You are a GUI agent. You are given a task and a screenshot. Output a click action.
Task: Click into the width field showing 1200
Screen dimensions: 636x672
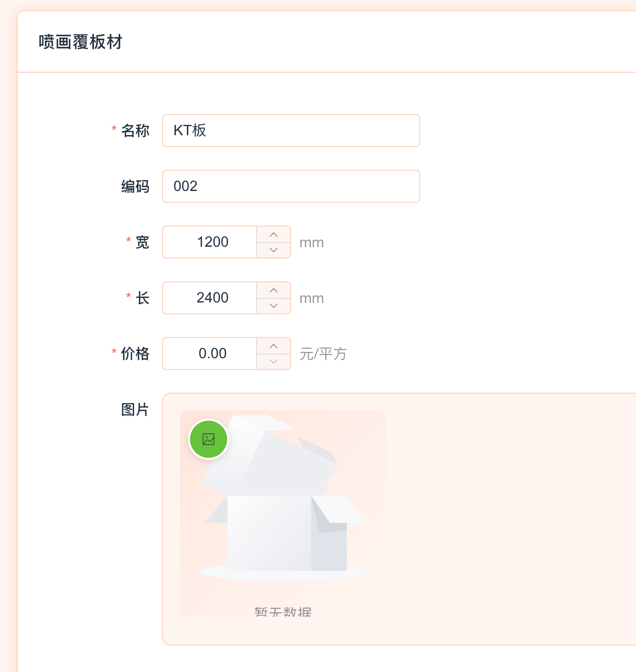212,242
